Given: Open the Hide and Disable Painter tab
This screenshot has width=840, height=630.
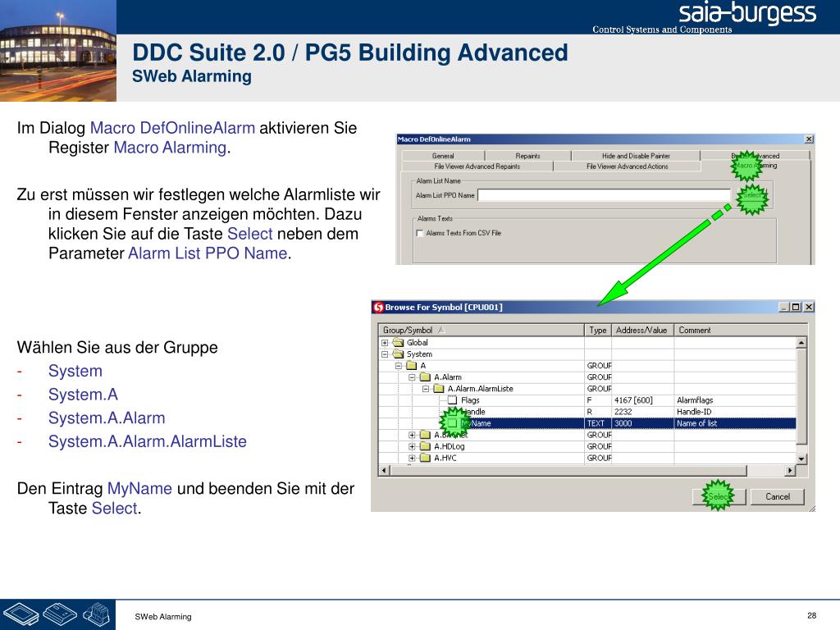Looking at the screenshot, I should [636, 156].
